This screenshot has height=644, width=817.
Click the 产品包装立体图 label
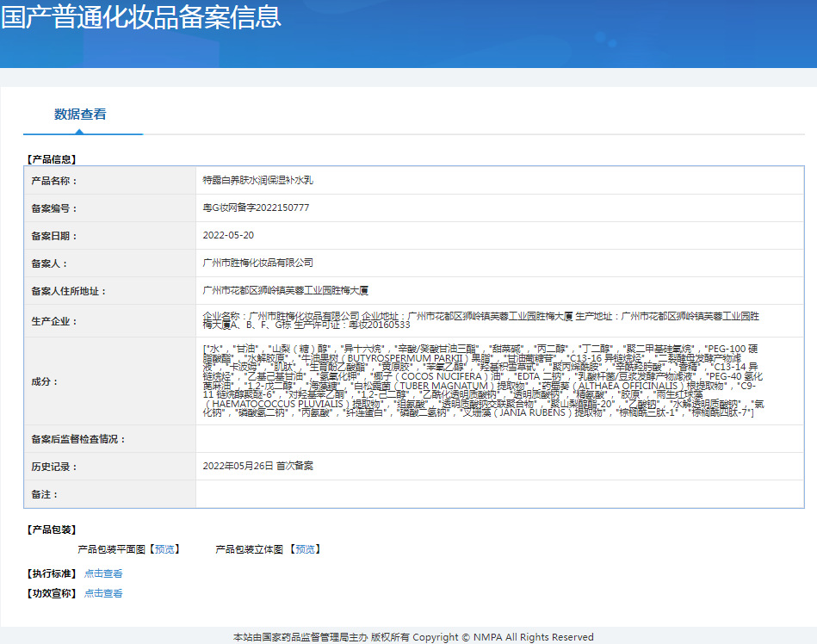pyautogui.click(x=249, y=549)
